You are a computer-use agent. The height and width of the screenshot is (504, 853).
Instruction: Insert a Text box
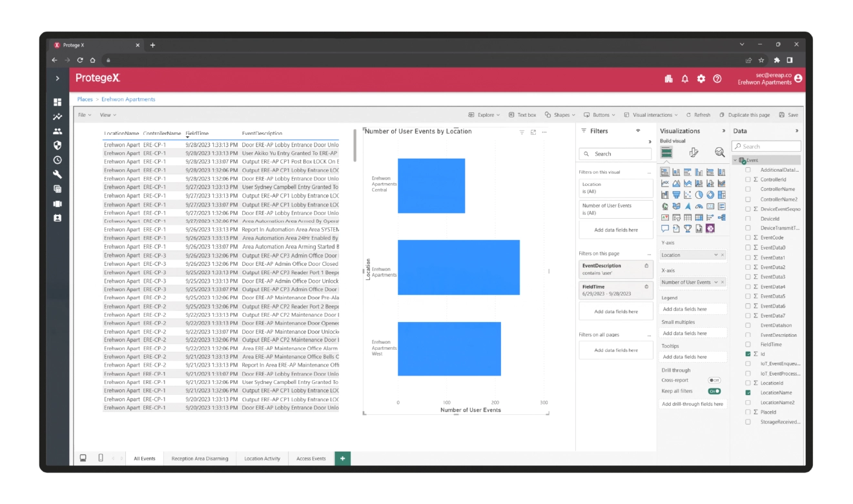(x=522, y=115)
